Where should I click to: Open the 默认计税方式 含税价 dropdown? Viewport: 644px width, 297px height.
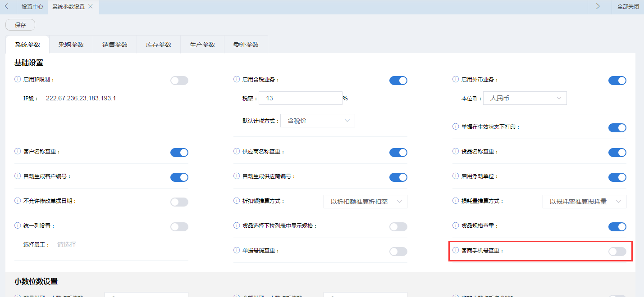point(318,121)
